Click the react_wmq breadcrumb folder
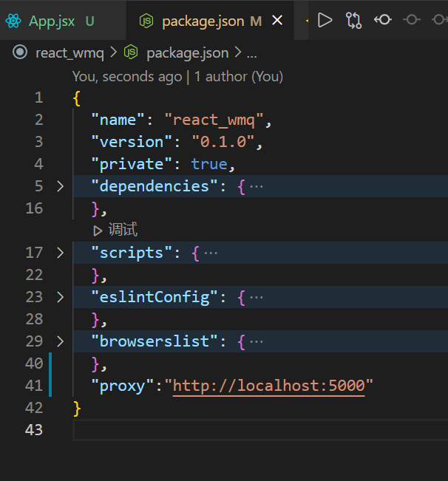 pos(69,52)
